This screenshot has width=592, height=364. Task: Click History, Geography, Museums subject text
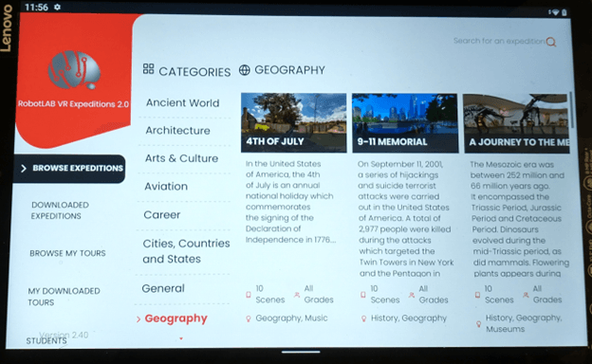524,323
